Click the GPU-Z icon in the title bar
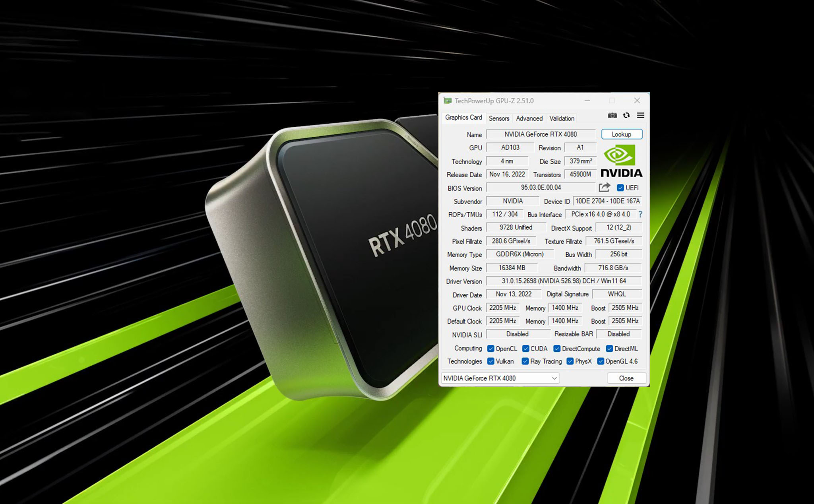Viewport: 814px width, 504px height. [449, 101]
